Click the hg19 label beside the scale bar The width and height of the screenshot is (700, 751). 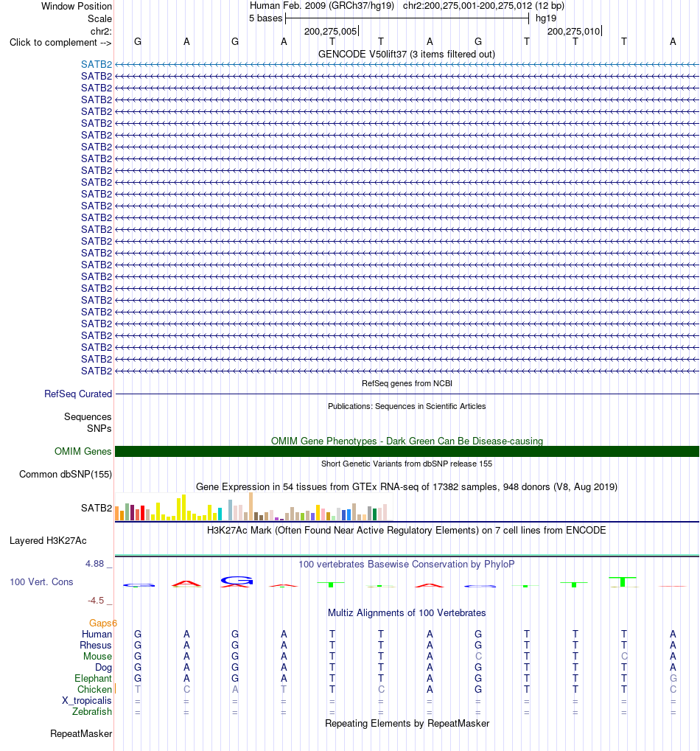pos(546,18)
